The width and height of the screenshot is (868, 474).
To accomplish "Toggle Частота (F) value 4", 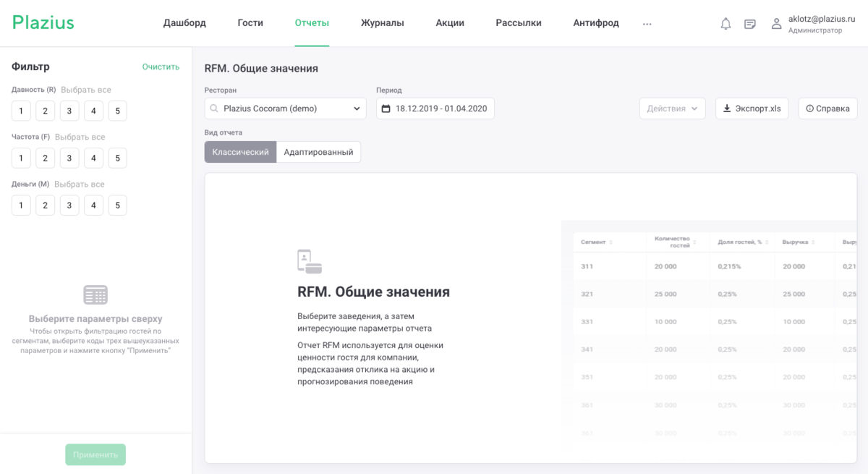I will [93, 158].
